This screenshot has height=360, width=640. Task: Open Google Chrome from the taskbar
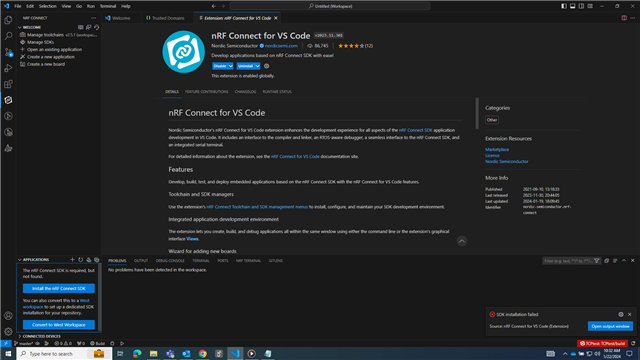pyautogui.click(x=202, y=353)
